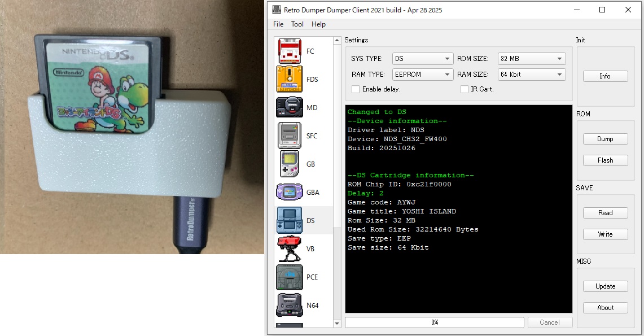The image size is (644, 336).
Task: Open the RAM SIZE dropdown
Action: point(532,75)
